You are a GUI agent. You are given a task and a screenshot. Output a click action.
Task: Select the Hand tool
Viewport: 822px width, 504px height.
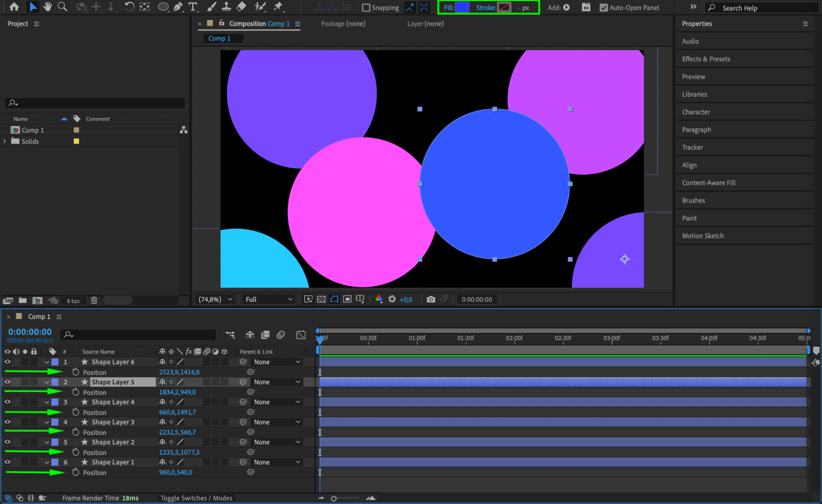click(48, 7)
